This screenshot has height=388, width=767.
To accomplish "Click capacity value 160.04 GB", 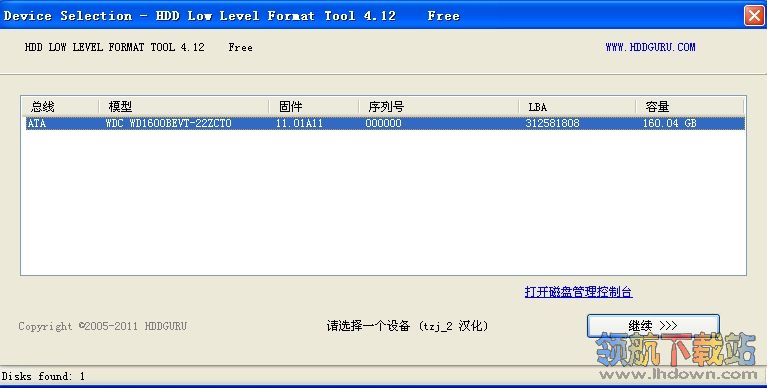I will click(669, 123).
